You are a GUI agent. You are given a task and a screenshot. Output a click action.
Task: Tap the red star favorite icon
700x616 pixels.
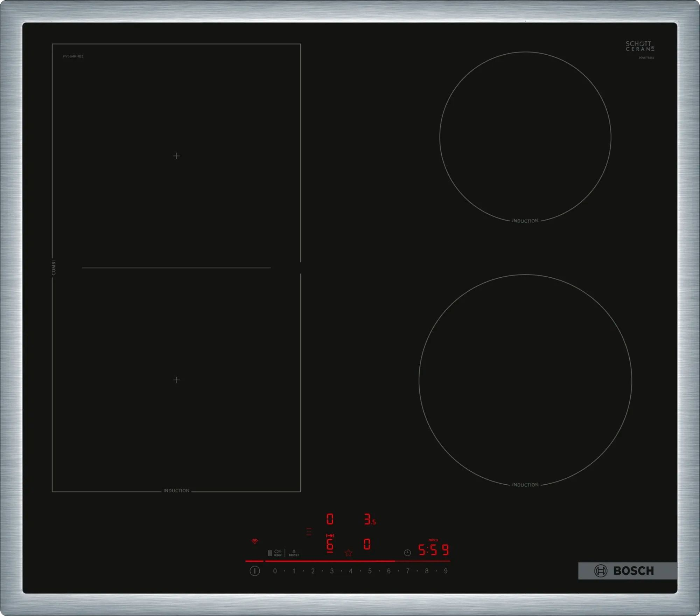348,553
